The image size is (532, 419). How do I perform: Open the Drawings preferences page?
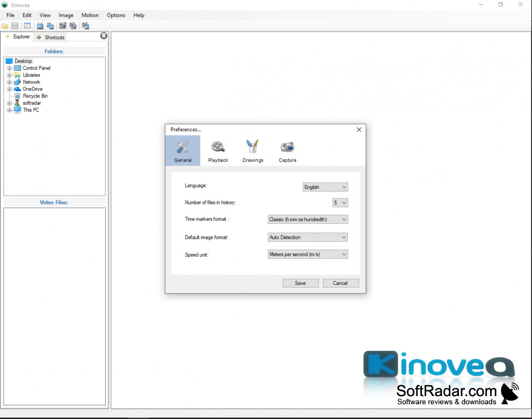click(253, 150)
